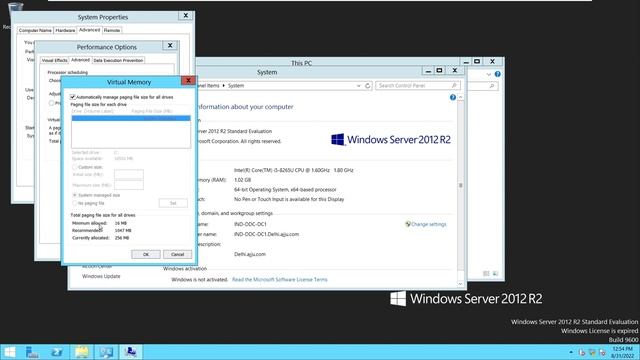The width and height of the screenshot is (640, 360).
Task: Switch to Visual Effects tab
Action: [x=54, y=60]
